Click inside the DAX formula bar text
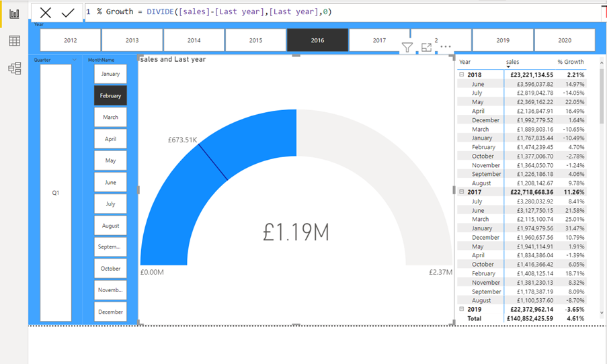 click(215, 12)
